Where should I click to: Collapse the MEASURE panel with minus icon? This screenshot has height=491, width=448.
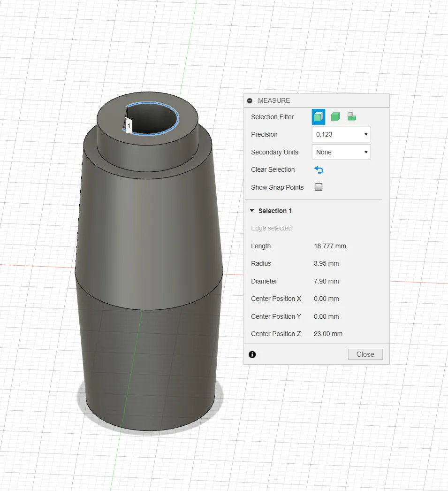click(250, 100)
